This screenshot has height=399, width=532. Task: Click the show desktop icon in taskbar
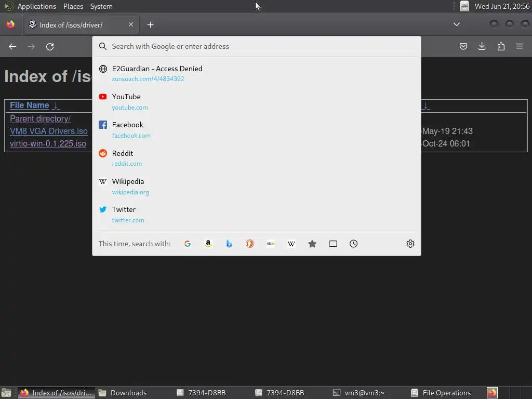(x=6, y=393)
